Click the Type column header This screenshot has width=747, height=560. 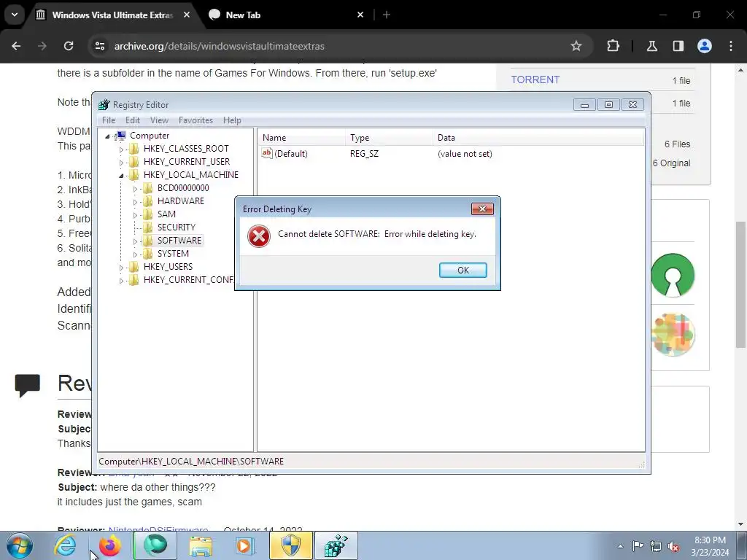(390, 138)
